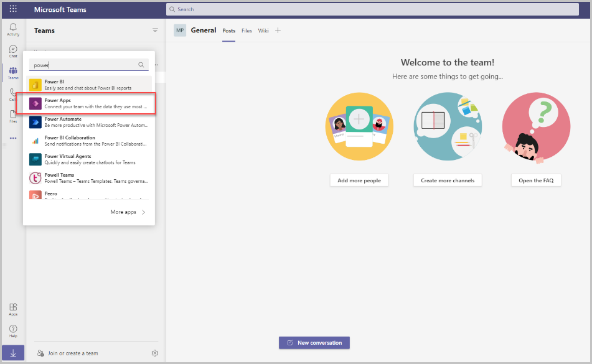Open the more options ellipsis in sidebar
The image size is (592, 364).
[12, 138]
